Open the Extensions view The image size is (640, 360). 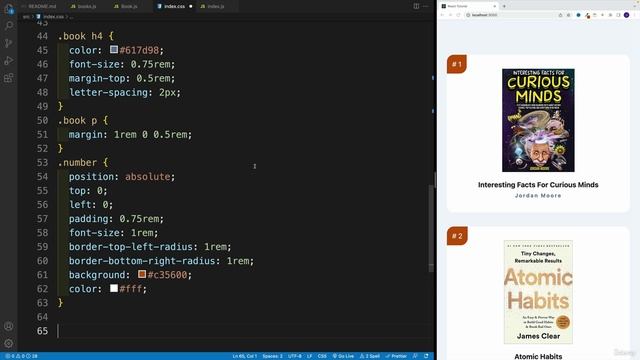click(9, 78)
